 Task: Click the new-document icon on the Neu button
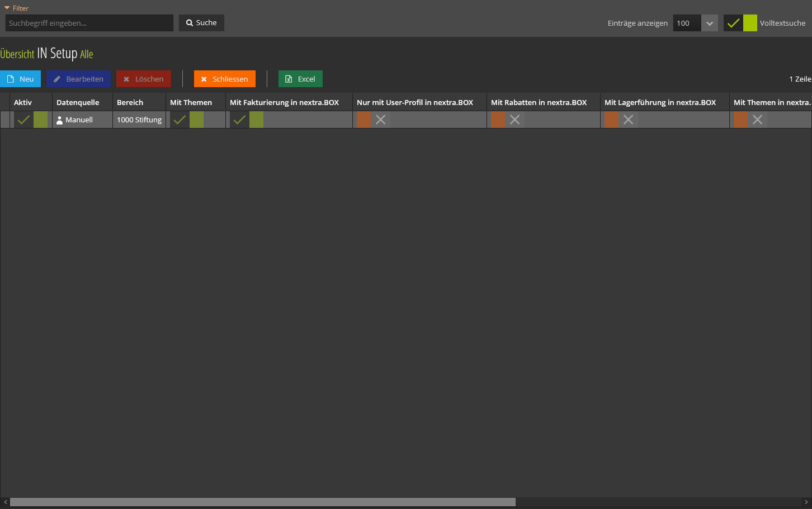10,78
